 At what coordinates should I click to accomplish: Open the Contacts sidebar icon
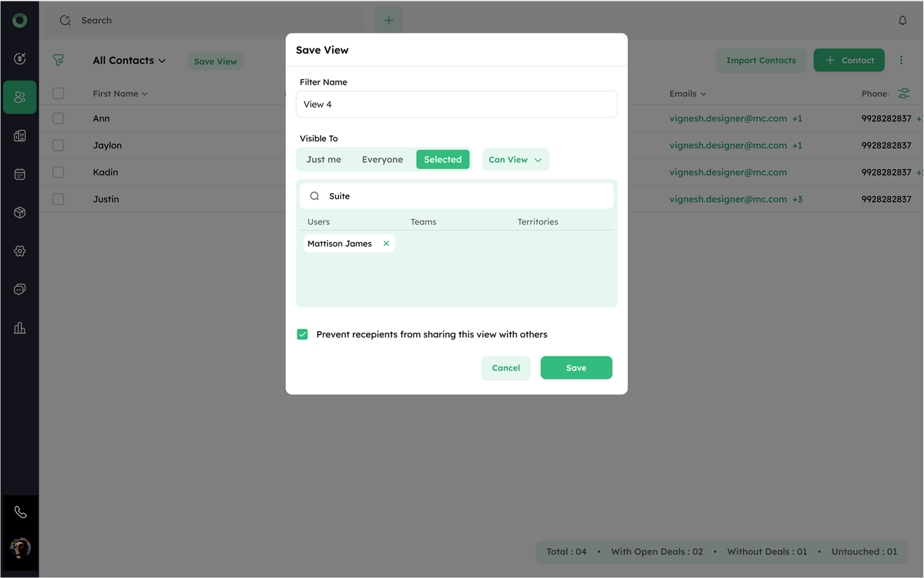20,97
